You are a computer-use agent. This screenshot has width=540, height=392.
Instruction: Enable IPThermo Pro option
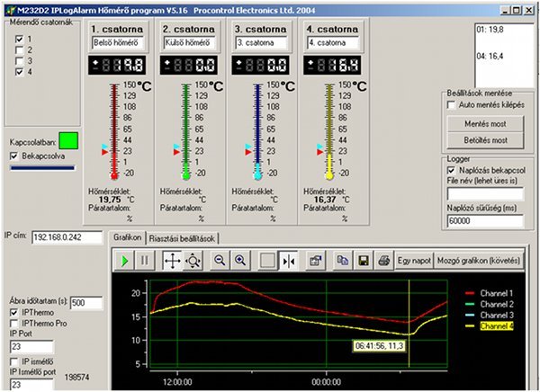[13, 324]
